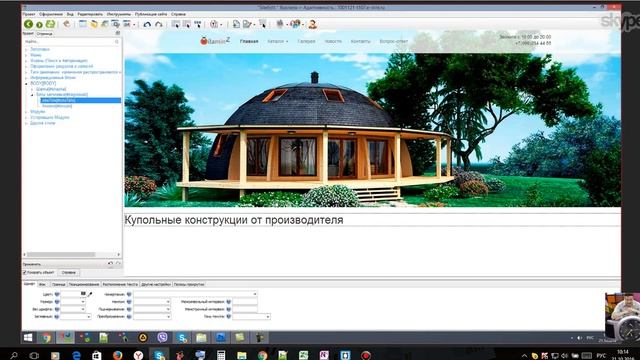The image size is (640, 360).
Task: Toggle the blue icon beside Наклон label
Action: pos(129,302)
